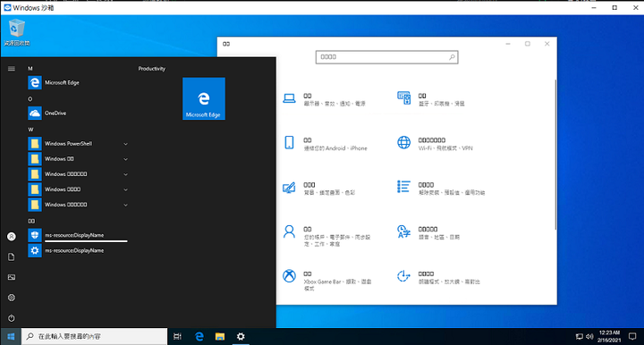Click the network tray icon
The width and height of the screenshot is (644, 345).
(x=579, y=336)
